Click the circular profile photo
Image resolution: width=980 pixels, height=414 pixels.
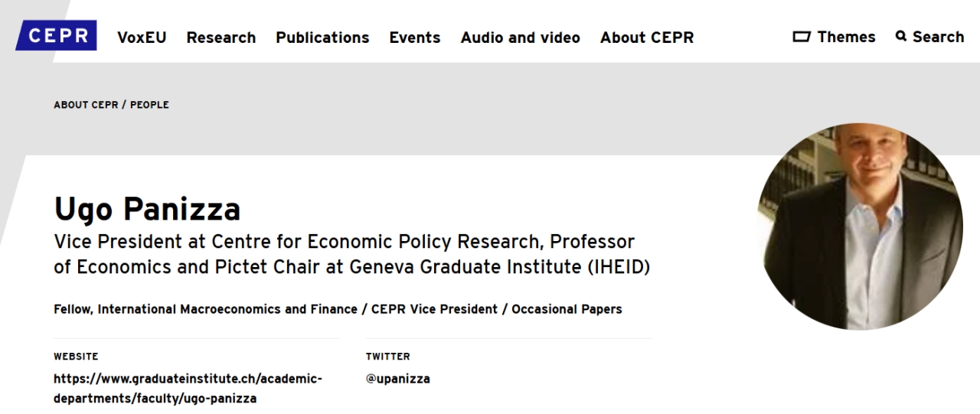(x=860, y=227)
